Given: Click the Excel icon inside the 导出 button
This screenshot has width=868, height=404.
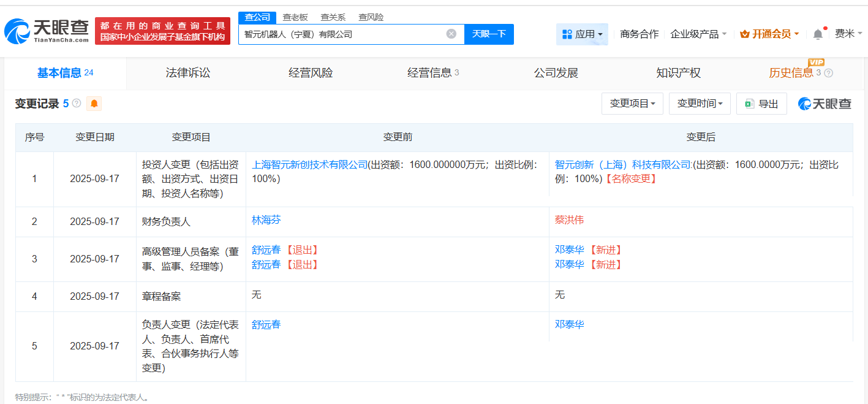Looking at the screenshot, I should (x=749, y=103).
